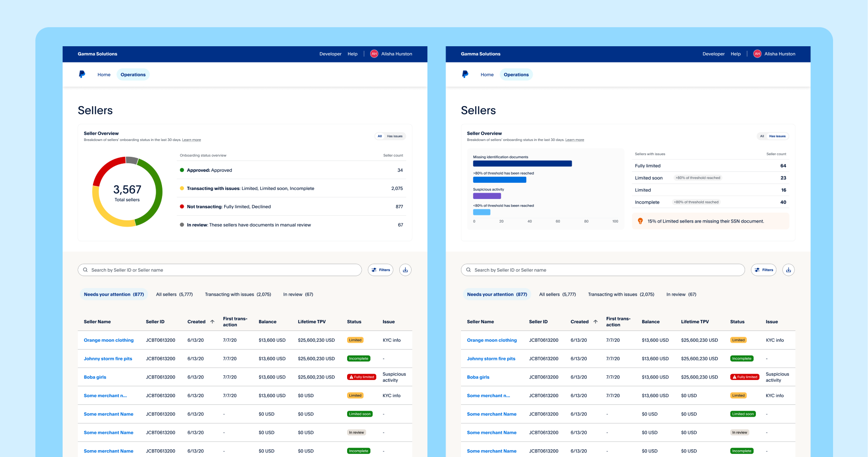
Task: Click Developer link in left window
Action: (330, 53)
